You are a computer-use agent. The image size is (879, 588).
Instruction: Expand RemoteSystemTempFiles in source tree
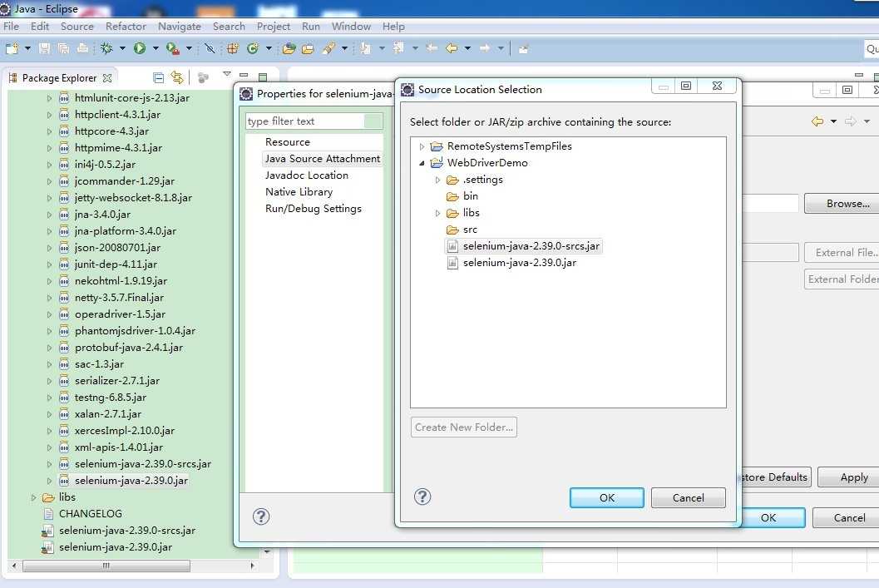point(422,146)
